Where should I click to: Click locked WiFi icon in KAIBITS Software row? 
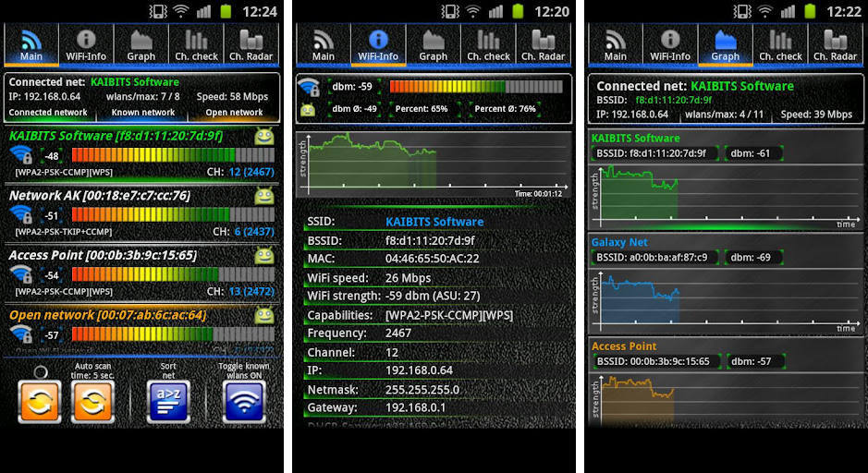point(21,155)
